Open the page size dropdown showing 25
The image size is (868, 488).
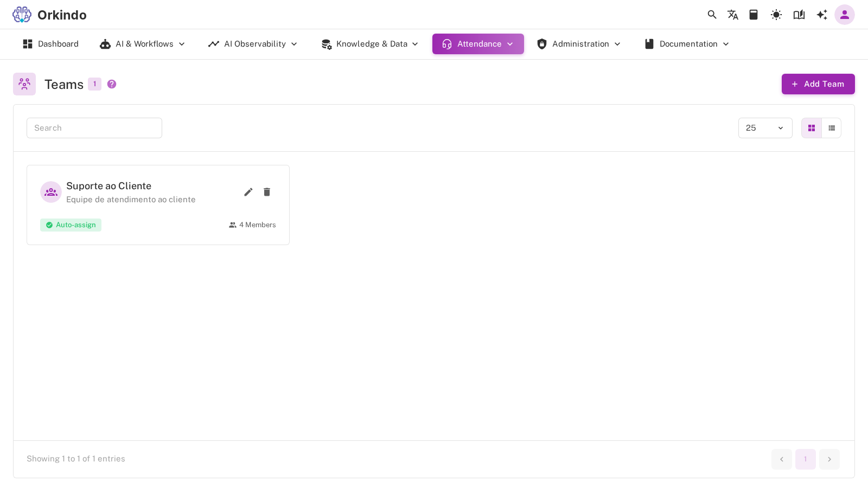pyautogui.click(x=765, y=128)
